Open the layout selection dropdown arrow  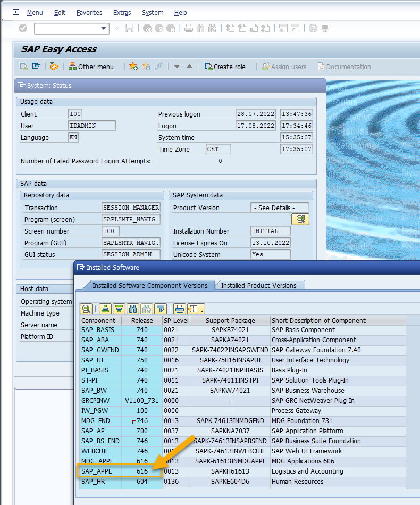[x=203, y=311]
